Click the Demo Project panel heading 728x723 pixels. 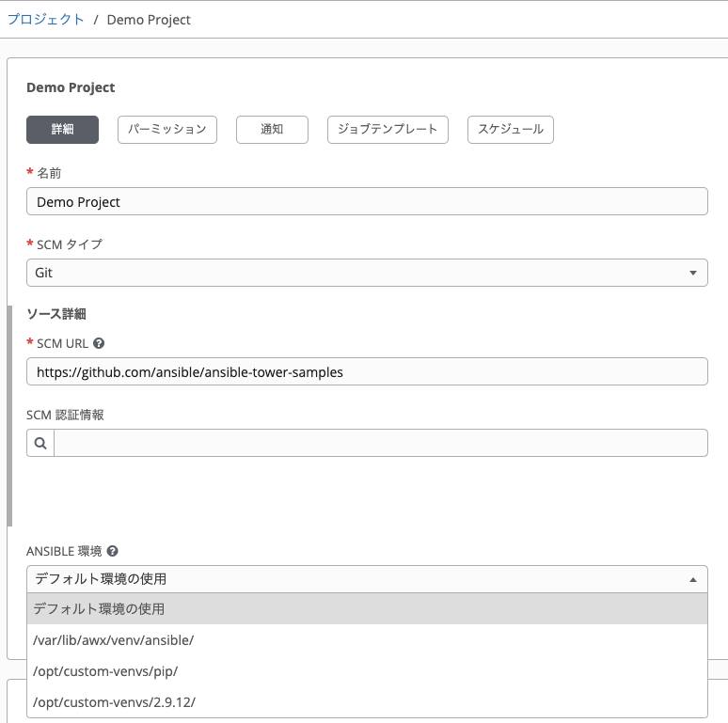[x=71, y=87]
